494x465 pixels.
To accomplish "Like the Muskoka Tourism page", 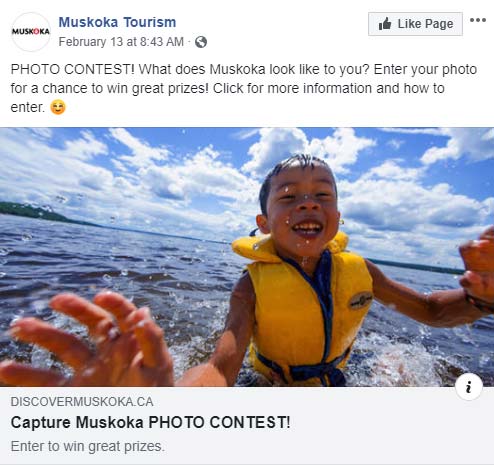I will pyautogui.click(x=415, y=24).
